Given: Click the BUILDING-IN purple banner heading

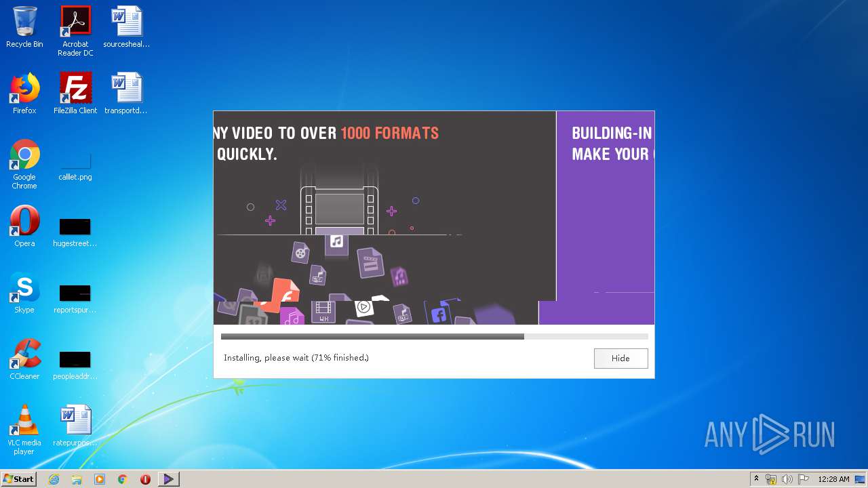Looking at the screenshot, I should 612,133.
